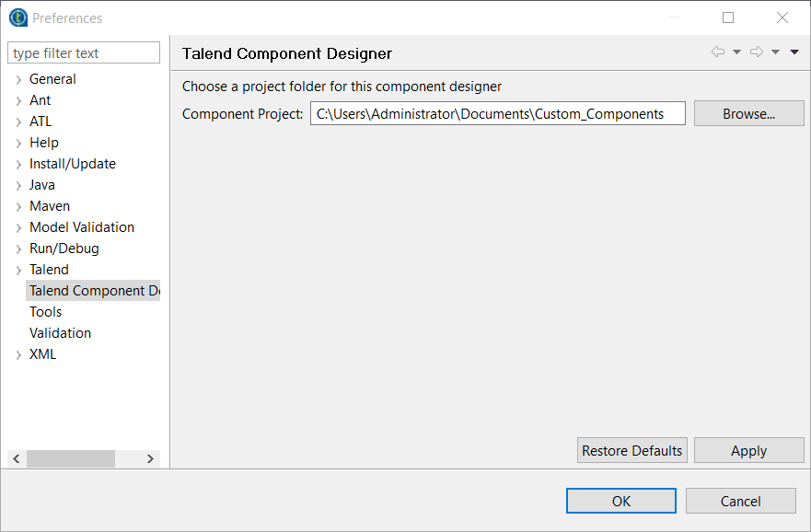Open the back history dropdown arrow
The image size is (811, 532).
click(x=737, y=52)
